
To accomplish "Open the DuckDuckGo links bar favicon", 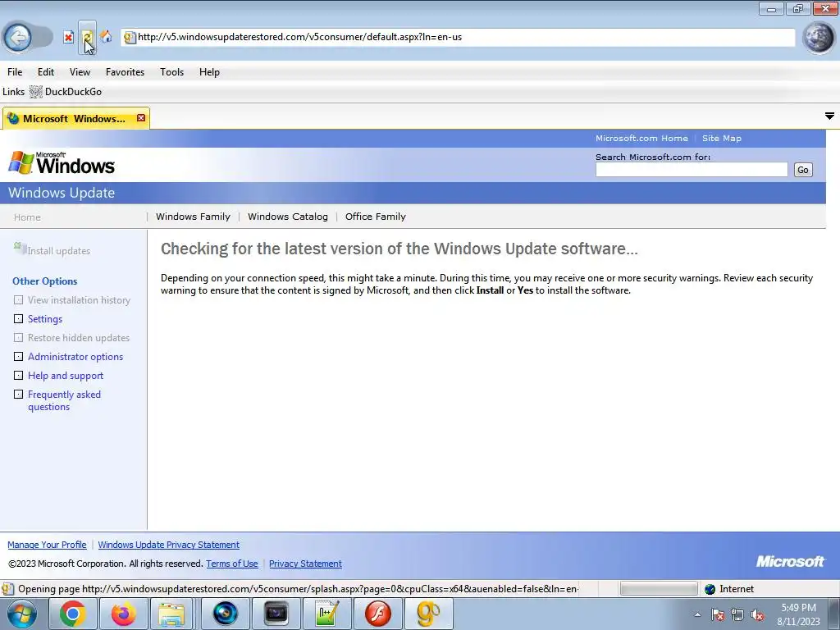I will [x=35, y=92].
